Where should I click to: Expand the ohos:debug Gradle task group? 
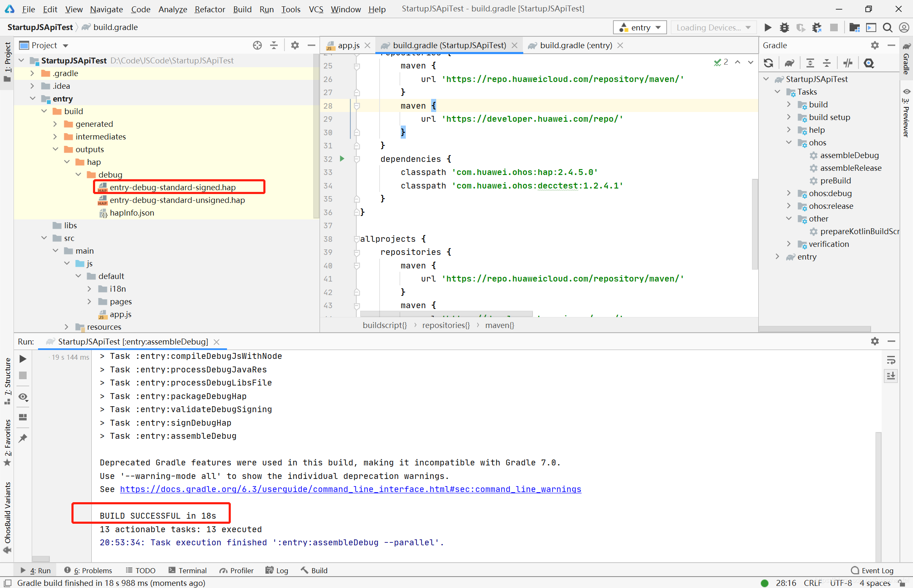(x=789, y=193)
